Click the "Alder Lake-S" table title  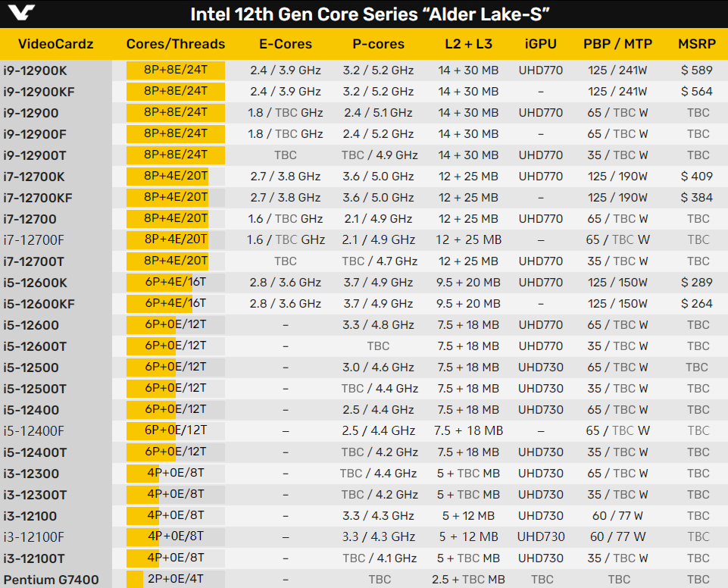pos(370,14)
